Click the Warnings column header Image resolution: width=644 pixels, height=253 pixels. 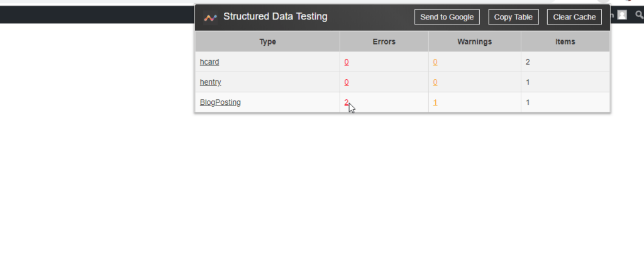(x=474, y=42)
